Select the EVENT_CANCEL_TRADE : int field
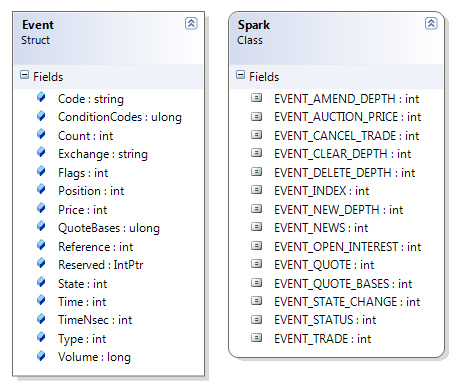This screenshot has width=469, height=392. click(x=347, y=136)
